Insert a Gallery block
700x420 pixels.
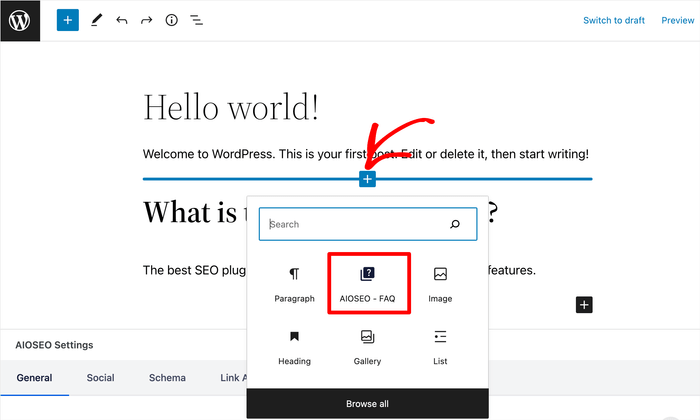[x=367, y=347]
